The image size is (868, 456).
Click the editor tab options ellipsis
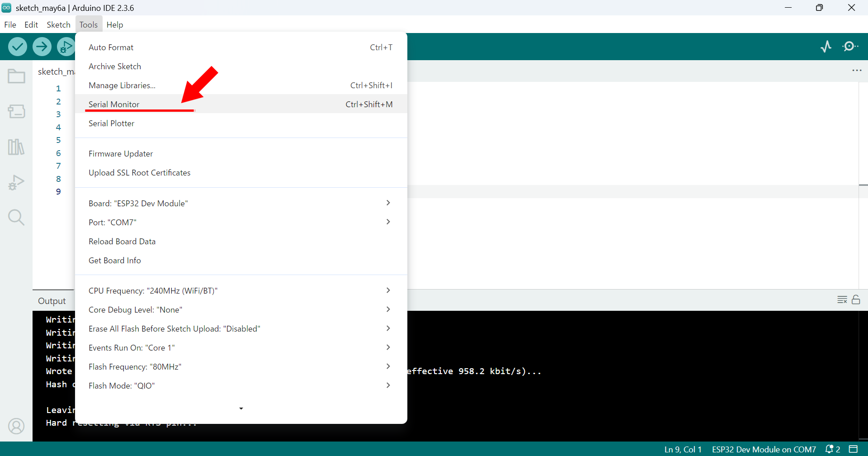pyautogui.click(x=857, y=71)
